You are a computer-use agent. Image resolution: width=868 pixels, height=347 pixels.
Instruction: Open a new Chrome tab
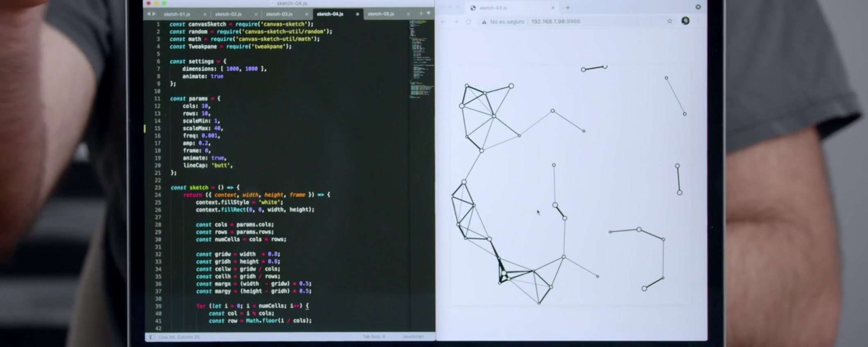click(568, 8)
